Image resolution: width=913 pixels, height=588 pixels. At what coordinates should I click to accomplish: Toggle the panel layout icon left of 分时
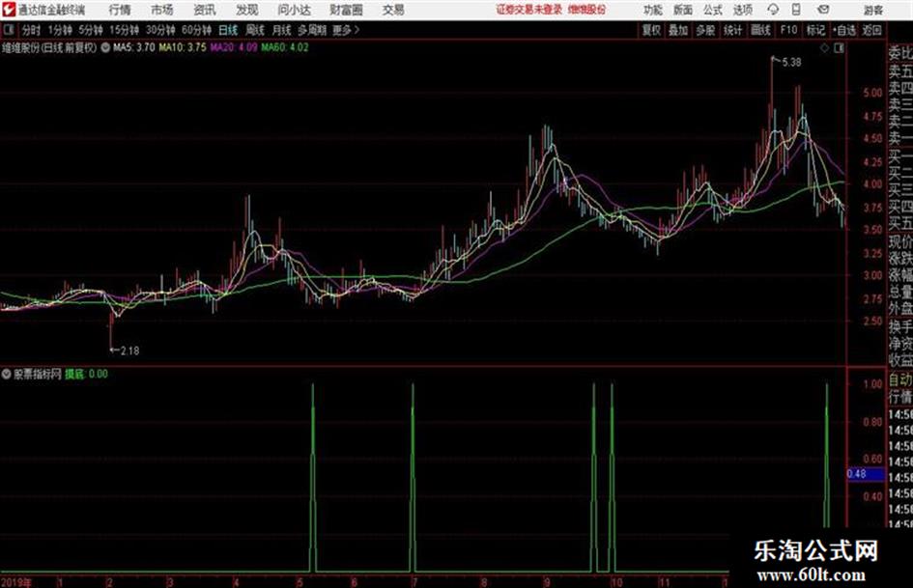click(8, 30)
